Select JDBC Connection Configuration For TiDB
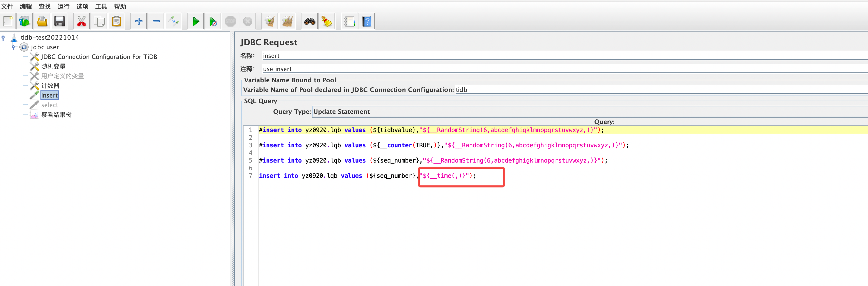 (99, 57)
